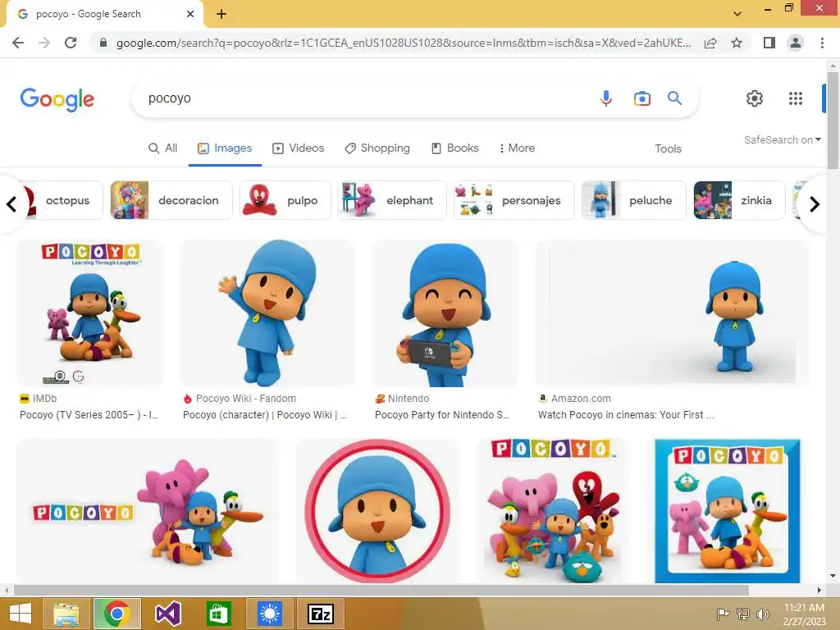Open the Chrome profile menu
840x630 pixels.
click(x=796, y=43)
